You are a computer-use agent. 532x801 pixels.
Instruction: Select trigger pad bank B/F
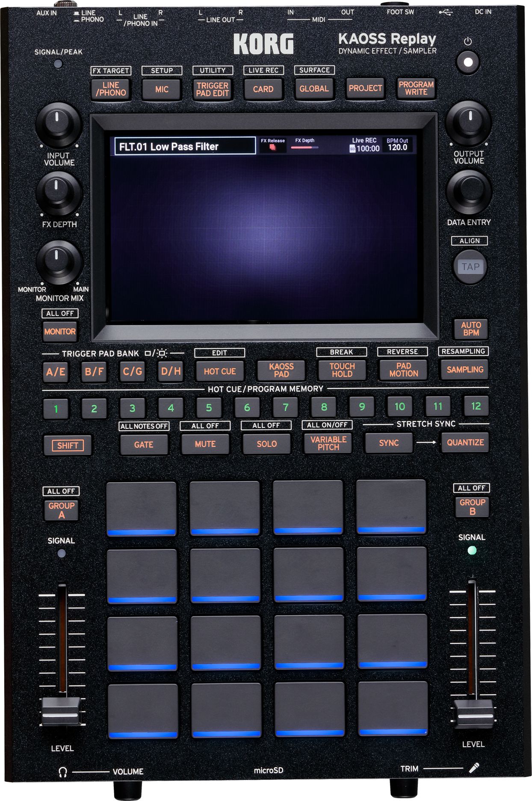point(94,371)
